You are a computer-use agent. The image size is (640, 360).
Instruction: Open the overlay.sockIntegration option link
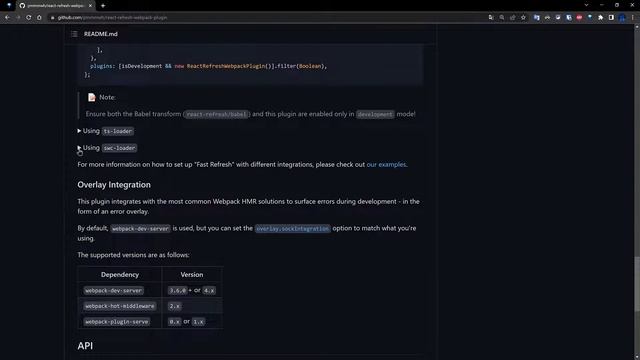pos(292,229)
